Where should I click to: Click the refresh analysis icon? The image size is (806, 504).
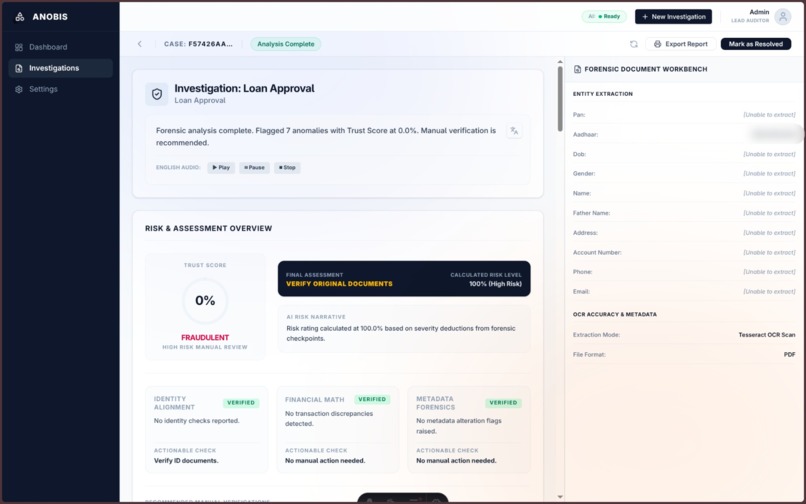pos(634,44)
